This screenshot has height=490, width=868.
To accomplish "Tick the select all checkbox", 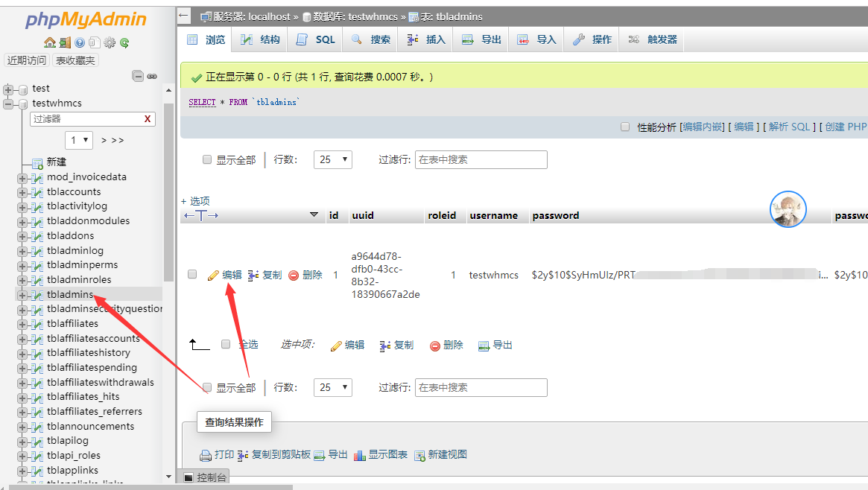I will point(225,344).
